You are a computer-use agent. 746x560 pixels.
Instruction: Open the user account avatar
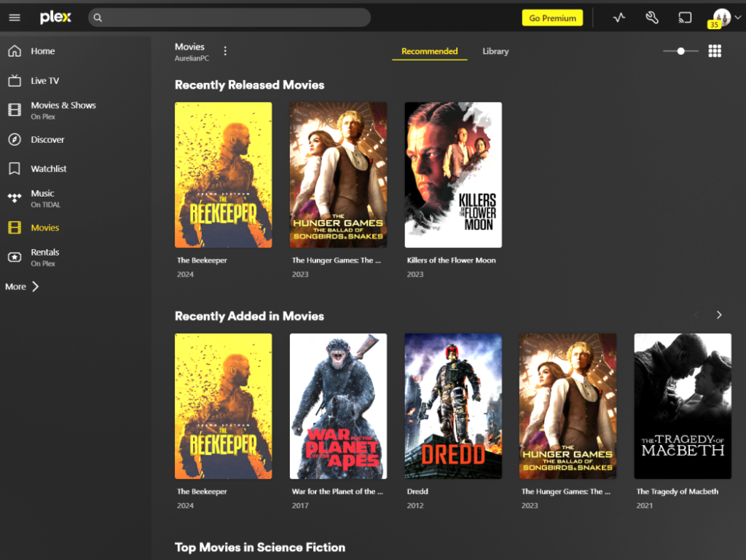click(x=721, y=17)
